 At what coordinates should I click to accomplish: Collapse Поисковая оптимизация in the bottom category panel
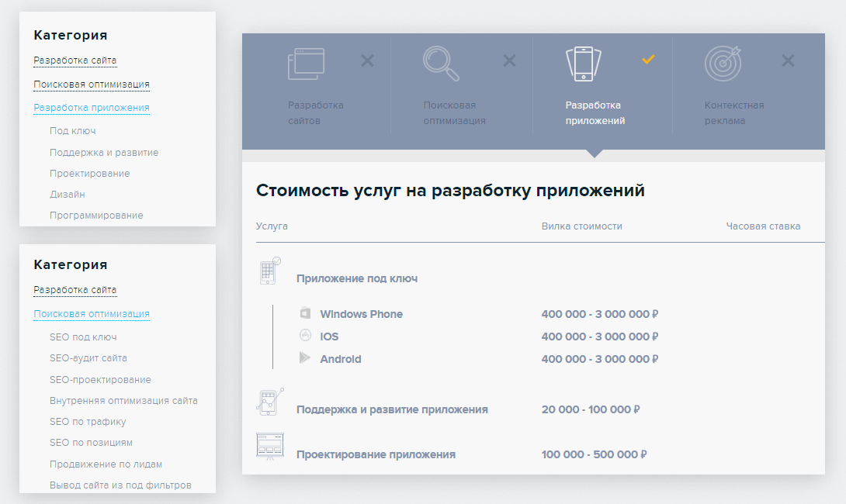[x=91, y=314]
